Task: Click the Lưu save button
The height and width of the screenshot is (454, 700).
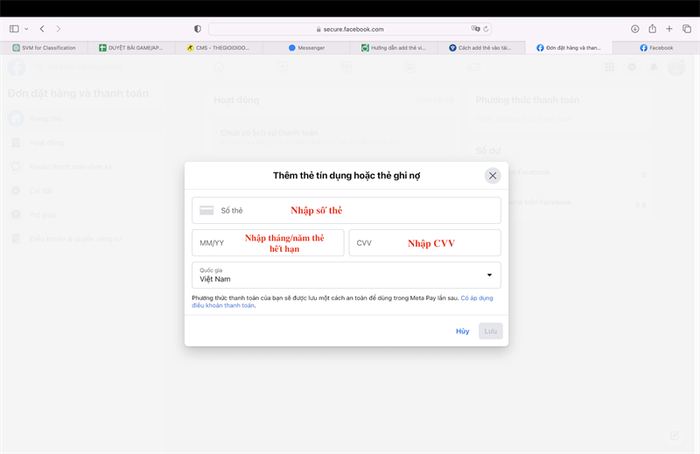Action: tap(491, 331)
